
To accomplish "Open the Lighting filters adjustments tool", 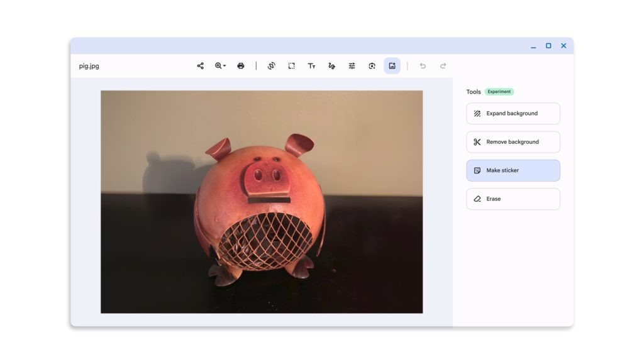I will (x=352, y=66).
